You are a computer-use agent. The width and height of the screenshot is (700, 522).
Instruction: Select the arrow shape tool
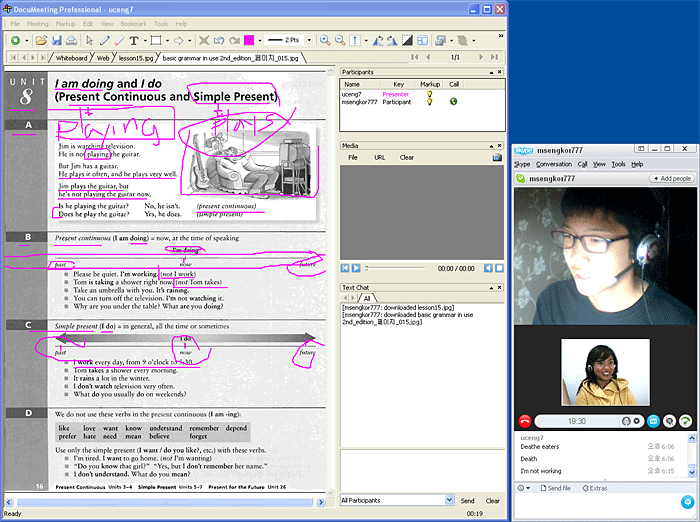tap(179, 41)
